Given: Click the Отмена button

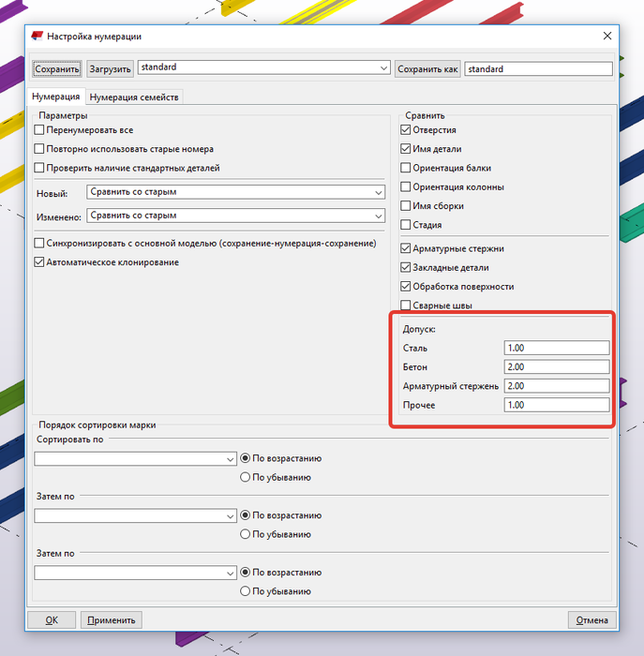Looking at the screenshot, I should click(x=592, y=620).
